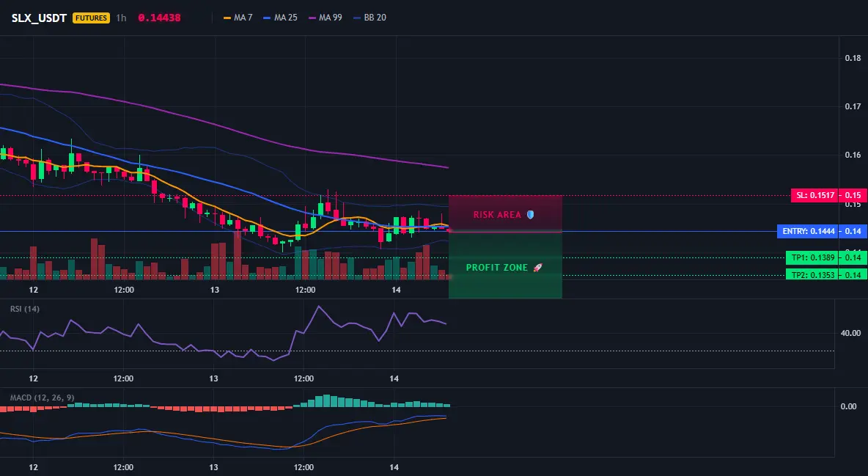Click date 13 on the main chart time axis

click(x=215, y=290)
